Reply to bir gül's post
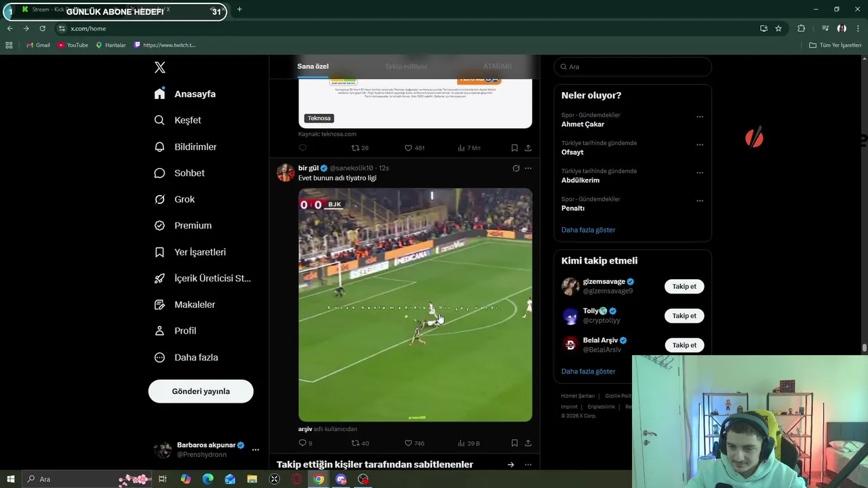The height and width of the screenshot is (488, 868). click(x=302, y=443)
